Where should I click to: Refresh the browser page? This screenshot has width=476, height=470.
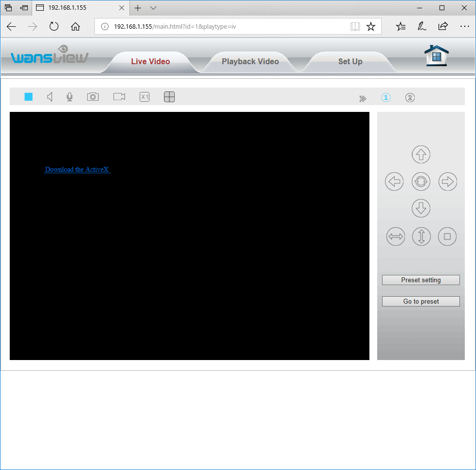(x=54, y=27)
